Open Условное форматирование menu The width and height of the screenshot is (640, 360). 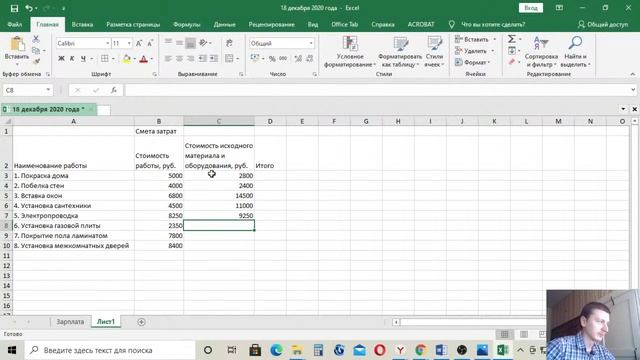pyautogui.click(x=349, y=52)
